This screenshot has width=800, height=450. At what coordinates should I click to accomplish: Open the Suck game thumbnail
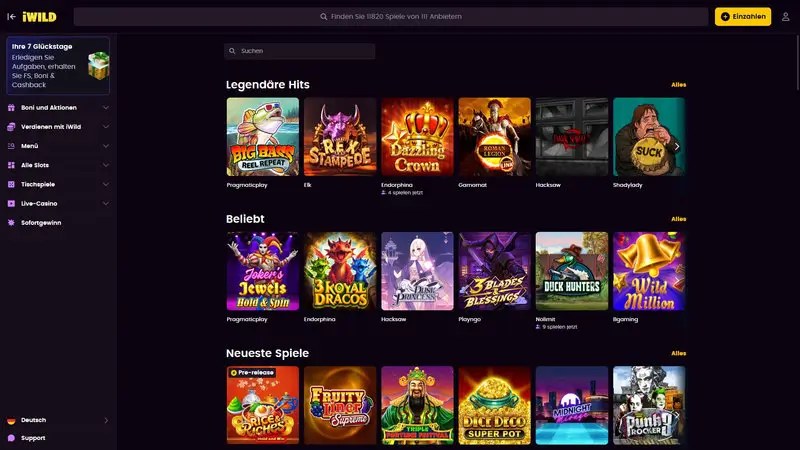coord(649,137)
